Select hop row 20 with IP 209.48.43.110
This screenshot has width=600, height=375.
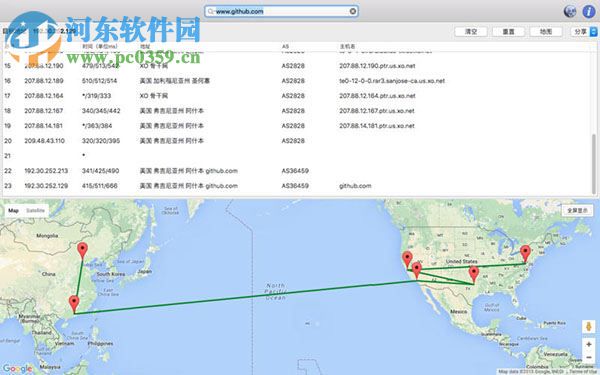click(297, 141)
